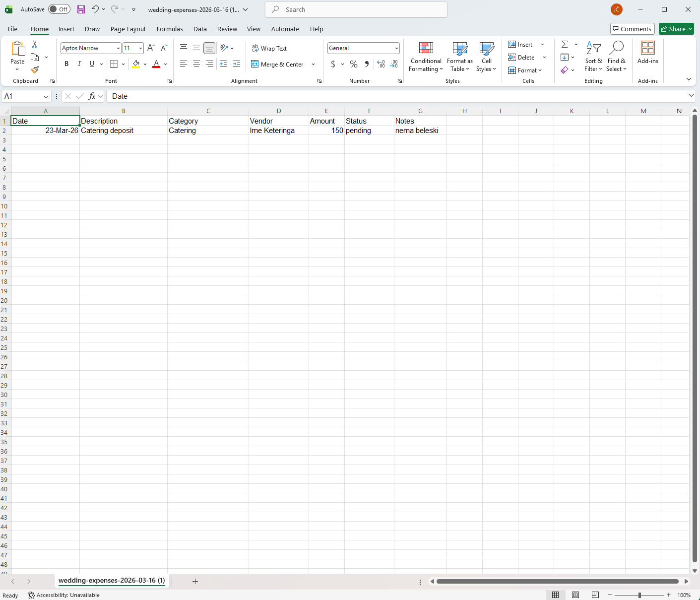Click the Name Box showing A1
Image resolution: width=700 pixels, height=600 pixels.
point(26,96)
